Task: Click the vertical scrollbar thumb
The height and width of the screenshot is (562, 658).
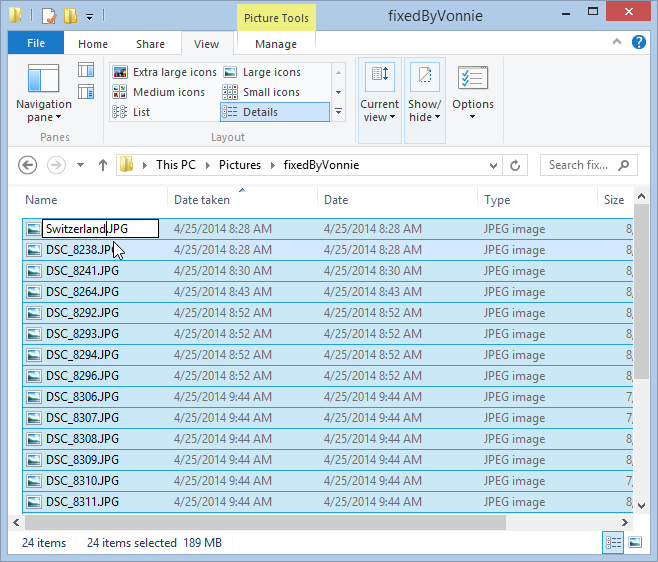Action: click(x=641, y=291)
